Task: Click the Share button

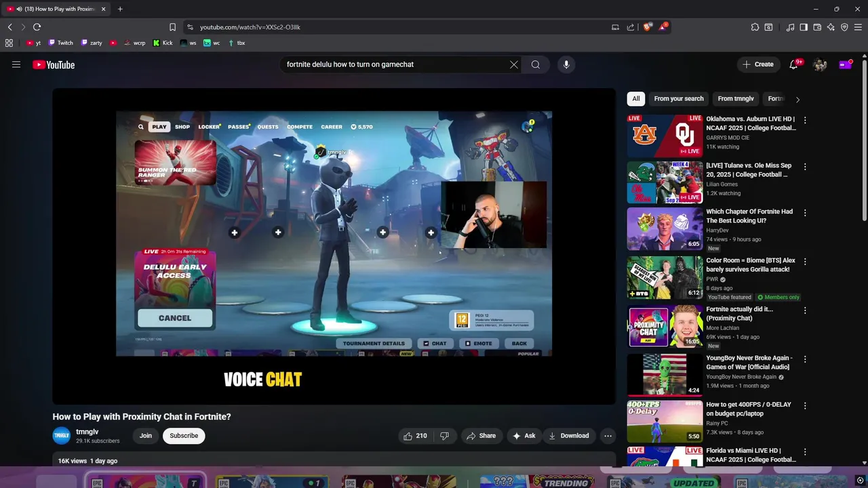Action: (481, 436)
